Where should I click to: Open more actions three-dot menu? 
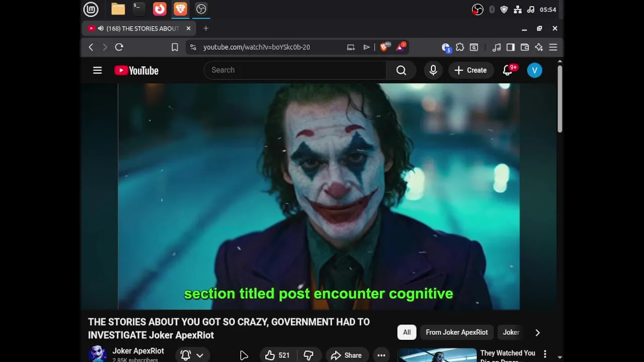[x=381, y=355]
